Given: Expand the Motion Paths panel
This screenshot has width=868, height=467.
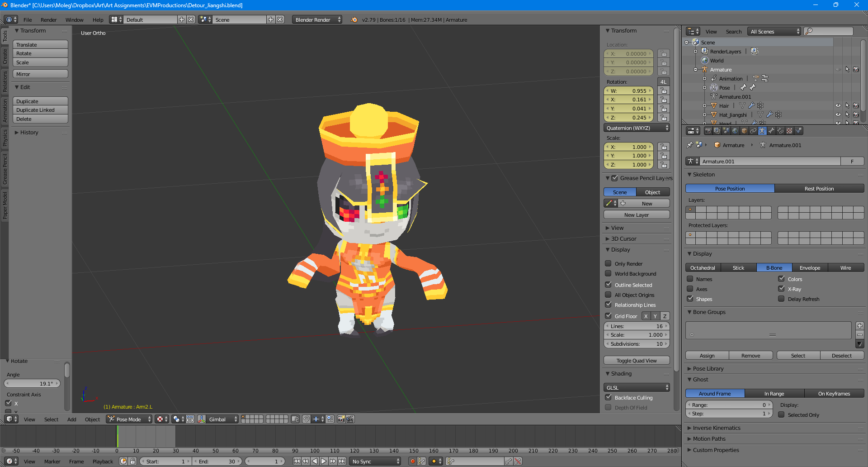Looking at the screenshot, I should click(x=709, y=438).
